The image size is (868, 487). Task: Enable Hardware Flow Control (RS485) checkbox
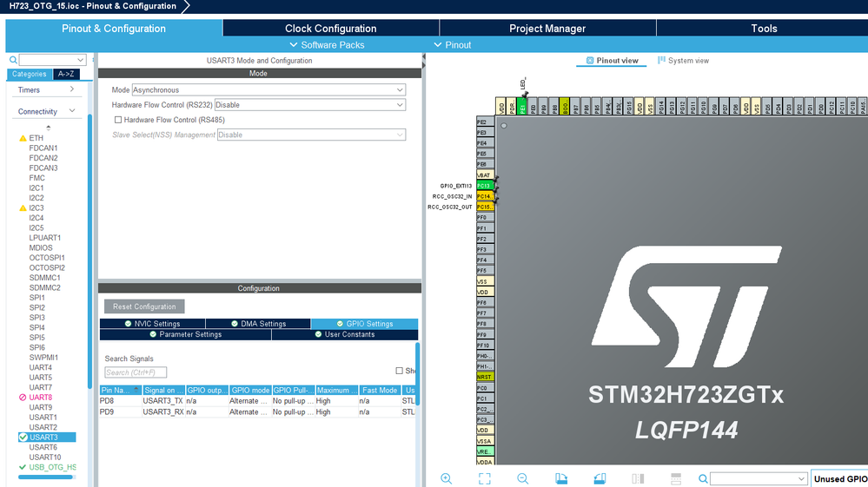coord(118,120)
